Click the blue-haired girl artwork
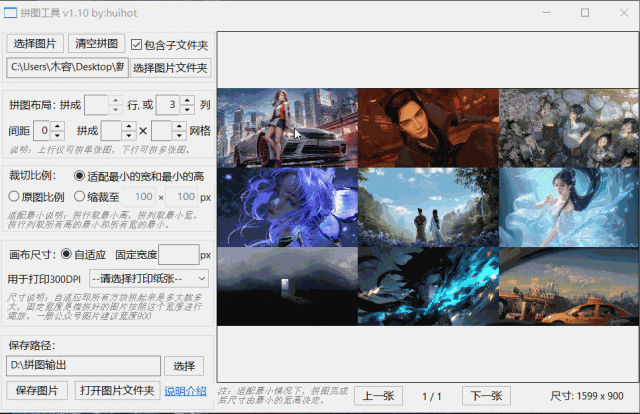This screenshot has height=414, width=640. pos(287,207)
